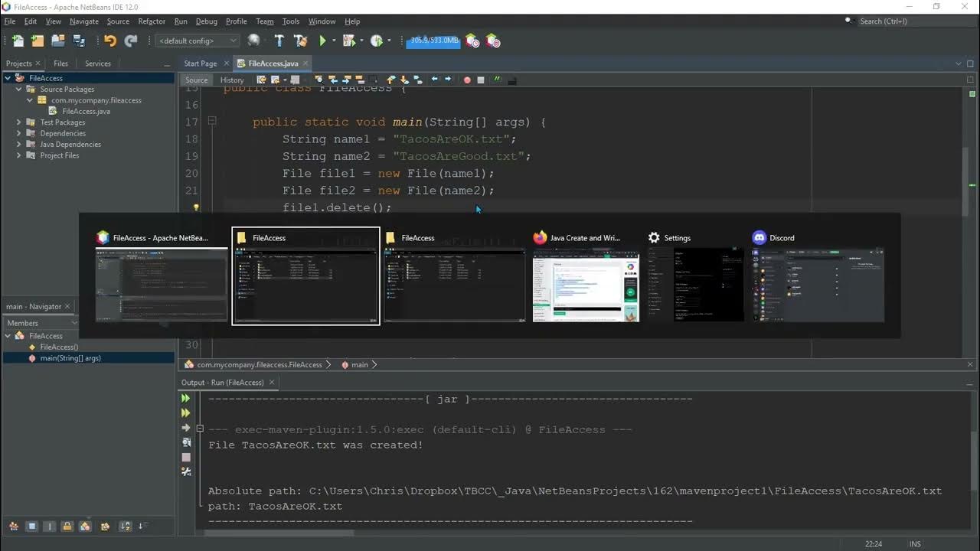
Task: Switch to the Start Page tab
Action: point(201,64)
